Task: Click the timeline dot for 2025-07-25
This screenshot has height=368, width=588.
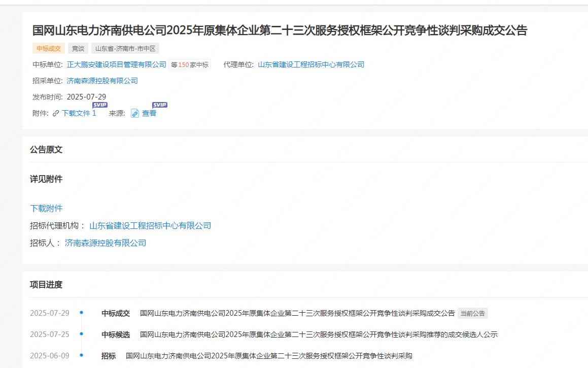Action: 81,334
